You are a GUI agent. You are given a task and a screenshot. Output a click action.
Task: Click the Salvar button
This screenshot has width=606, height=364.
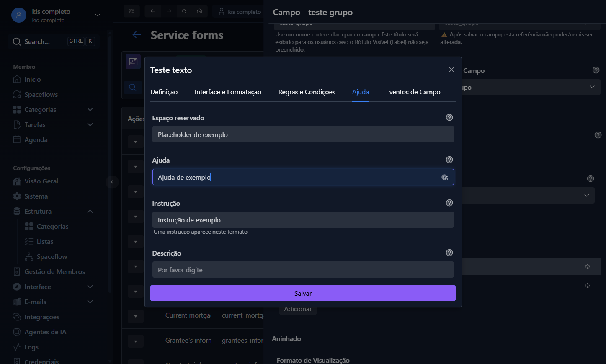click(x=303, y=293)
